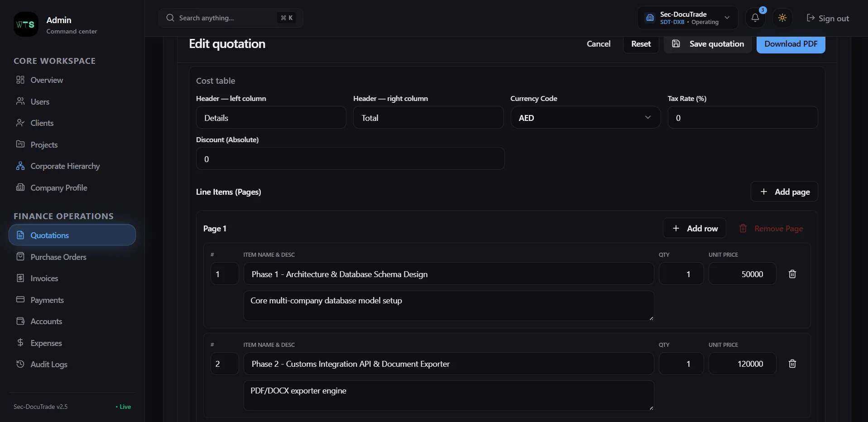Viewport: 868px width, 422px height.
Task: Cancel editing the quotation
Action: click(x=599, y=44)
